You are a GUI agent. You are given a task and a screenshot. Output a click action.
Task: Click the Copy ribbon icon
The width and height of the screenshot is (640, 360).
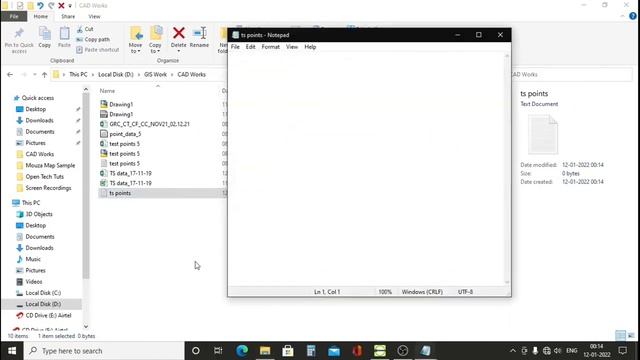click(44, 33)
